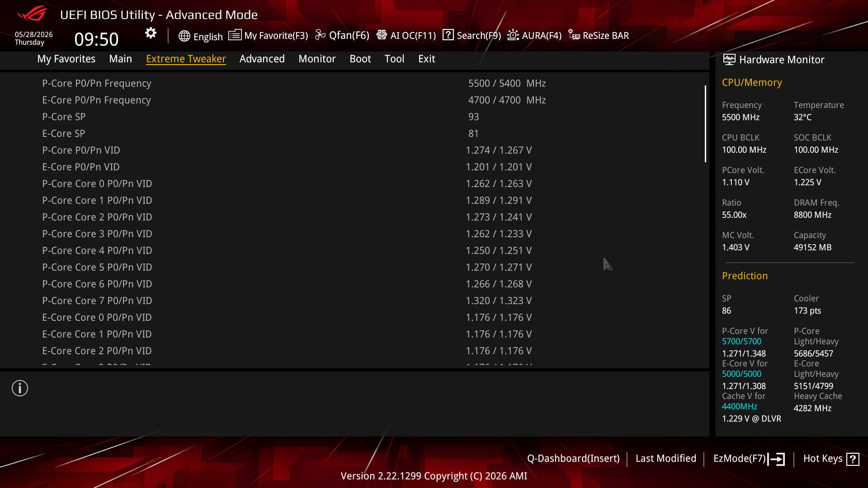
Task: Click the cyan 4400MHz cache value
Action: click(740, 407)
